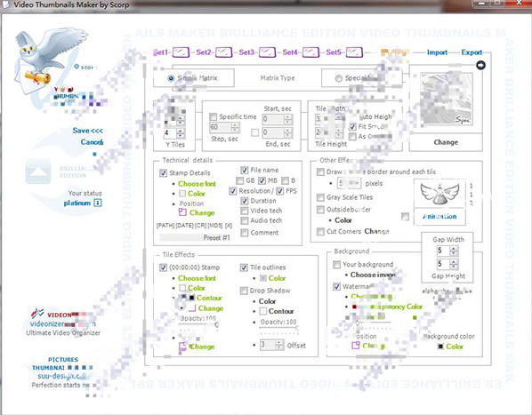Click Save <<< link

[x=87, y=131]
